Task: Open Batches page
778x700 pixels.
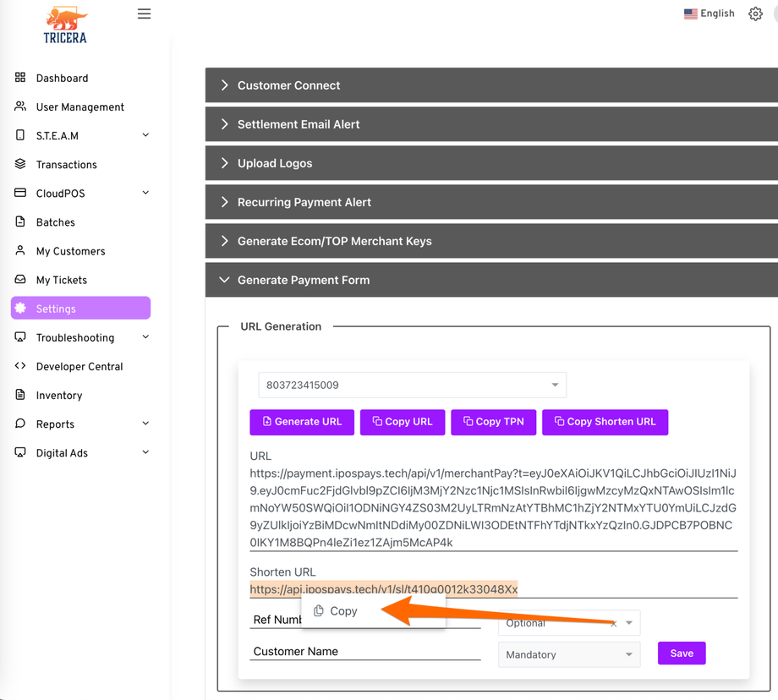Action: click(55, 222)
